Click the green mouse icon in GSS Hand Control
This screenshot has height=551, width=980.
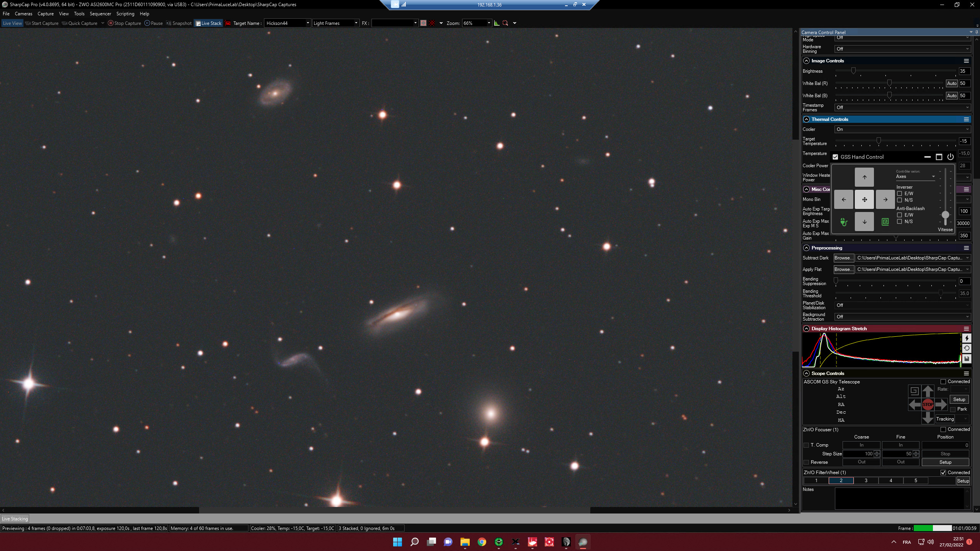pos(844,222)
